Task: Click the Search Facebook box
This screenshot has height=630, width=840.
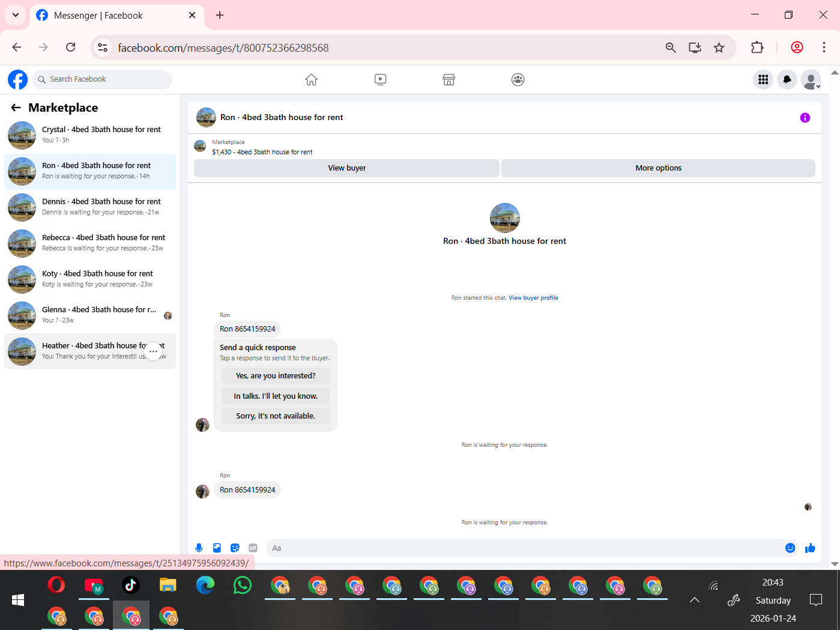Action: coord(102,79)
